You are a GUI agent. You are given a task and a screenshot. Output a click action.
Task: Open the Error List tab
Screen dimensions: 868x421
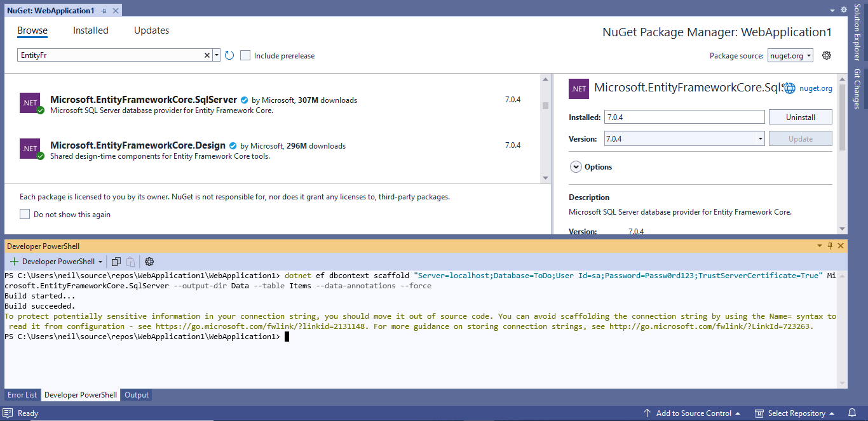pyautogui.click(x=22, y=395)
